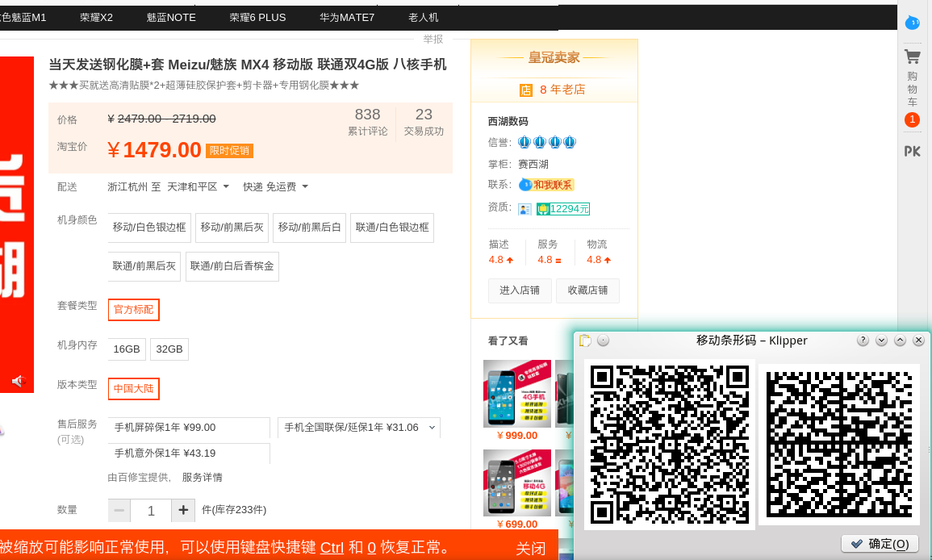Screen dimensions: 932x560
Task: Open the 23 交易成功 link
Action: point(424,122)
